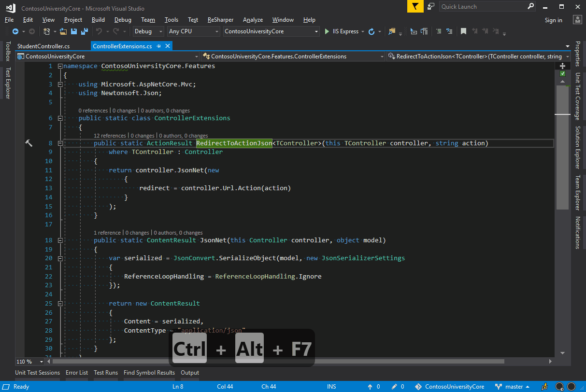
Task: Click the Uncomment Selected Lines icon
Action: click(x=449, y=31)
